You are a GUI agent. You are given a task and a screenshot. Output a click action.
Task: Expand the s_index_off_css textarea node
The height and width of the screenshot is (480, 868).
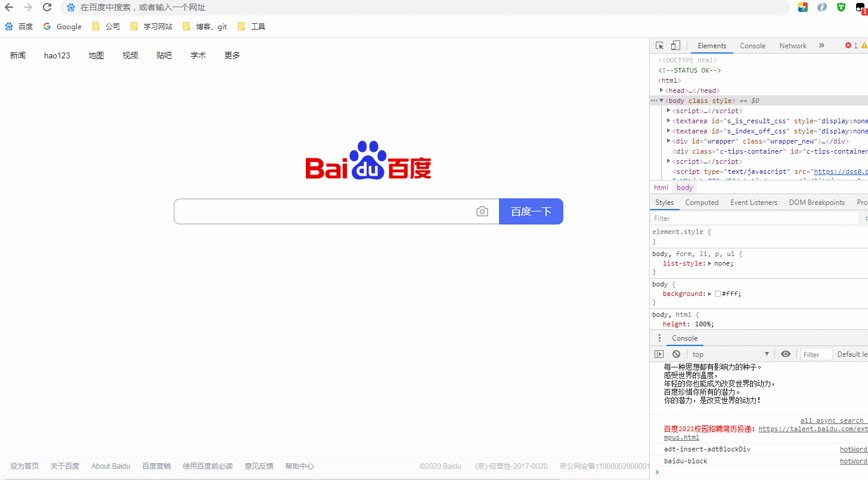click(x=669, y=131)
